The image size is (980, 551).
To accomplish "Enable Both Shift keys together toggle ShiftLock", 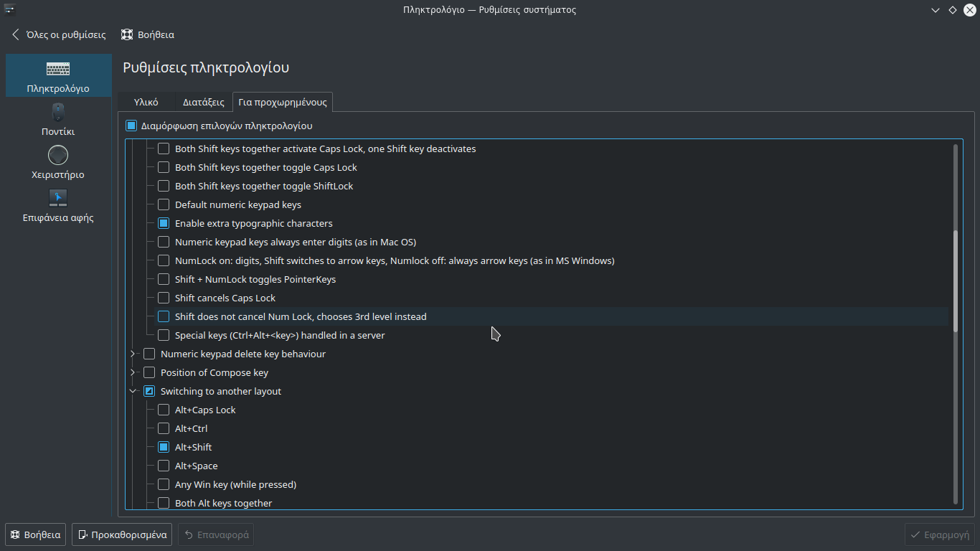I will click(x=164, y=186).
